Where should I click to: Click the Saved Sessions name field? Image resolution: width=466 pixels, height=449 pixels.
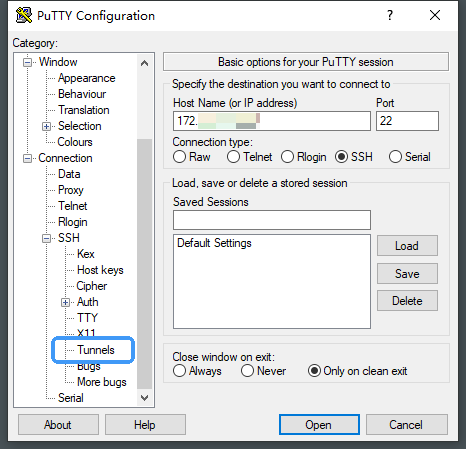click(272, 220)
